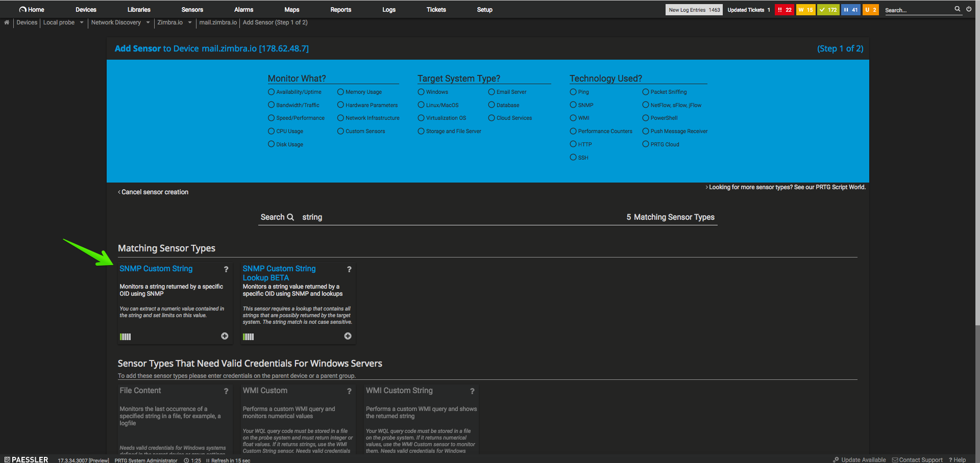Choose Cloud Services as target system type
Viewport: 980px width, 463px height.
coord(492,118)
